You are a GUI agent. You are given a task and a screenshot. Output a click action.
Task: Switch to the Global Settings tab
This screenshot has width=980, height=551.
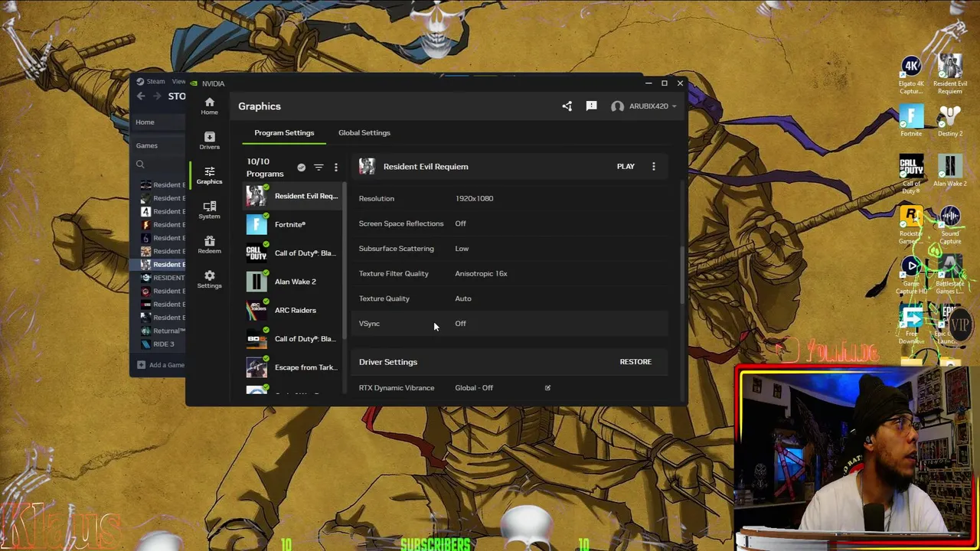tap(364, 132)
